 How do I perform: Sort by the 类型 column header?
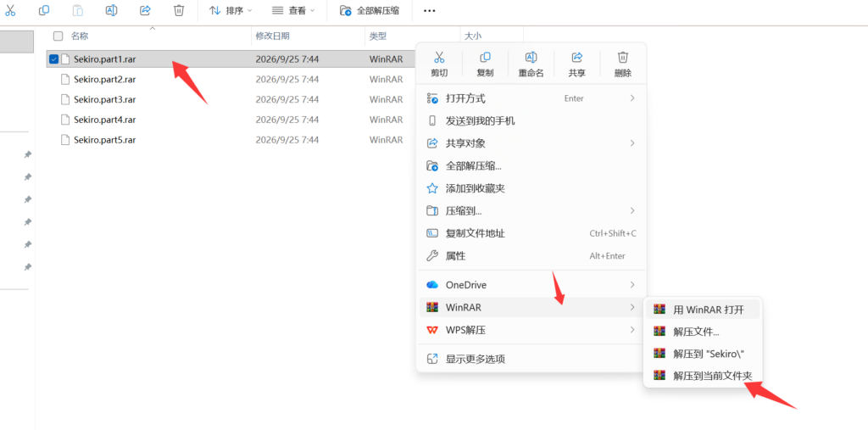[x=378, y=36]
